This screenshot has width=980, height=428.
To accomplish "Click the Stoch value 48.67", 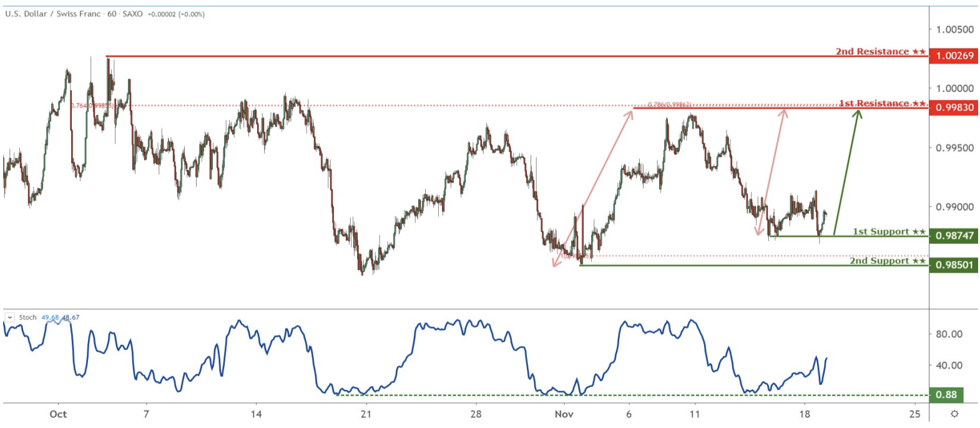I will 71,318.
